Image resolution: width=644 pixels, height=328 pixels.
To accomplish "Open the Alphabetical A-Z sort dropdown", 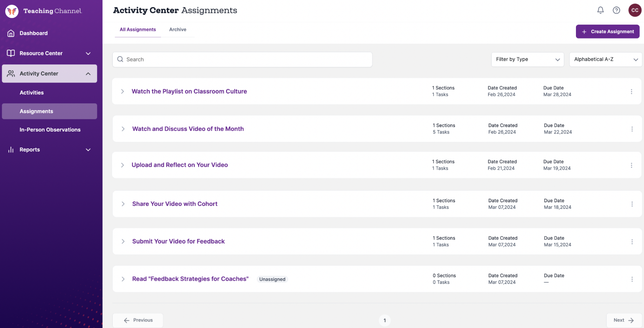I will click(x=605, y=60).
